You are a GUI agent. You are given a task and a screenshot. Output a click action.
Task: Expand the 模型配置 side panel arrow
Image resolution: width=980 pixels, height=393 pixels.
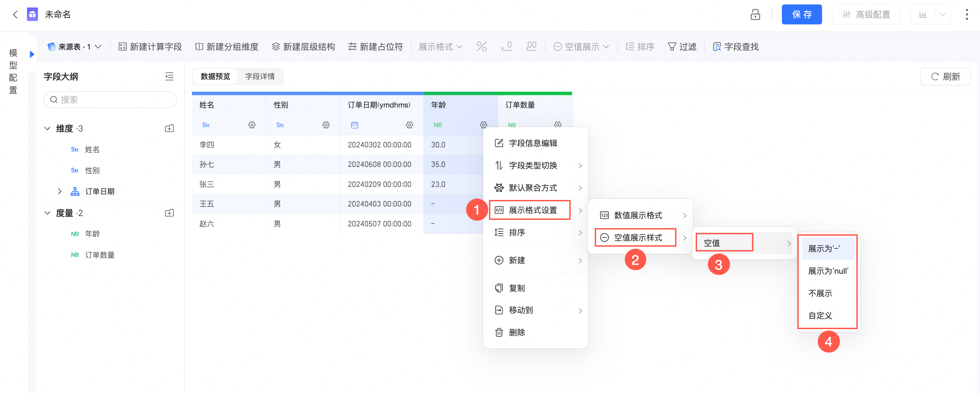coord(32,54)
